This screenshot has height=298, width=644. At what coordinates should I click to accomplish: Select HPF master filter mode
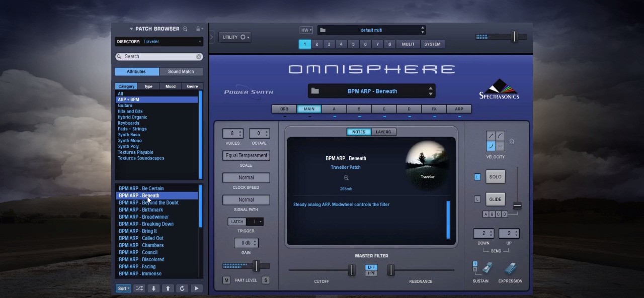371,273
